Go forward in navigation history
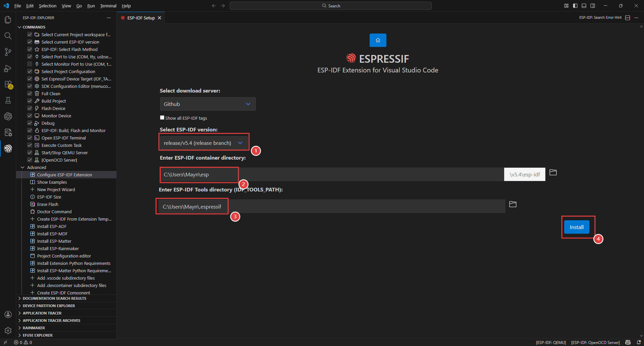Screen dimensions: 644x346 point(223,6)
